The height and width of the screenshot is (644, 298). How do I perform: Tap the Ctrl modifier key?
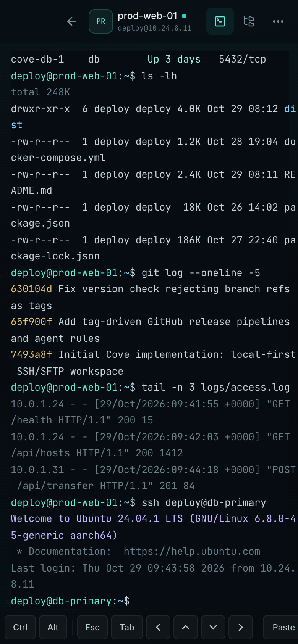[20, 627]
